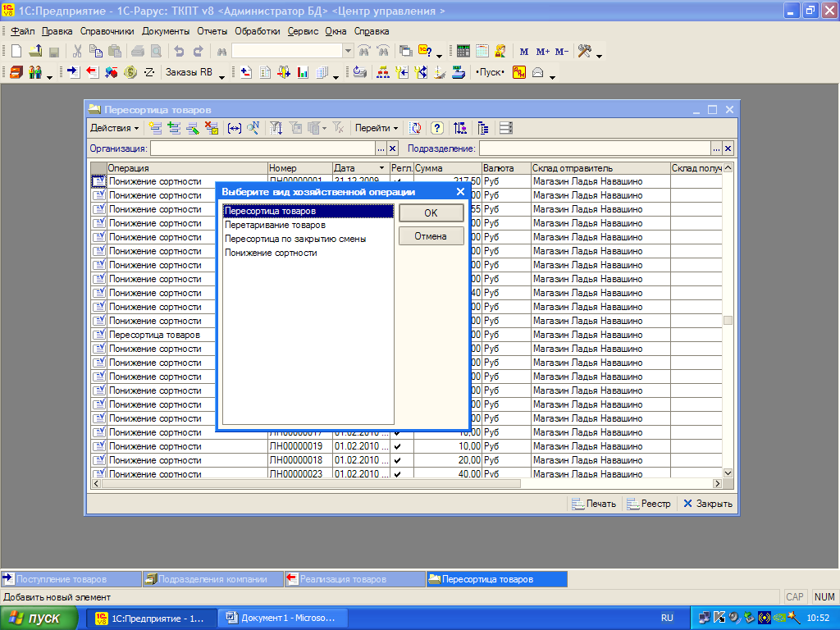Switch to the Поступление товаров window tab
Image resolution: width=840 pixels, height=630 pixels.
pos(71,579)
